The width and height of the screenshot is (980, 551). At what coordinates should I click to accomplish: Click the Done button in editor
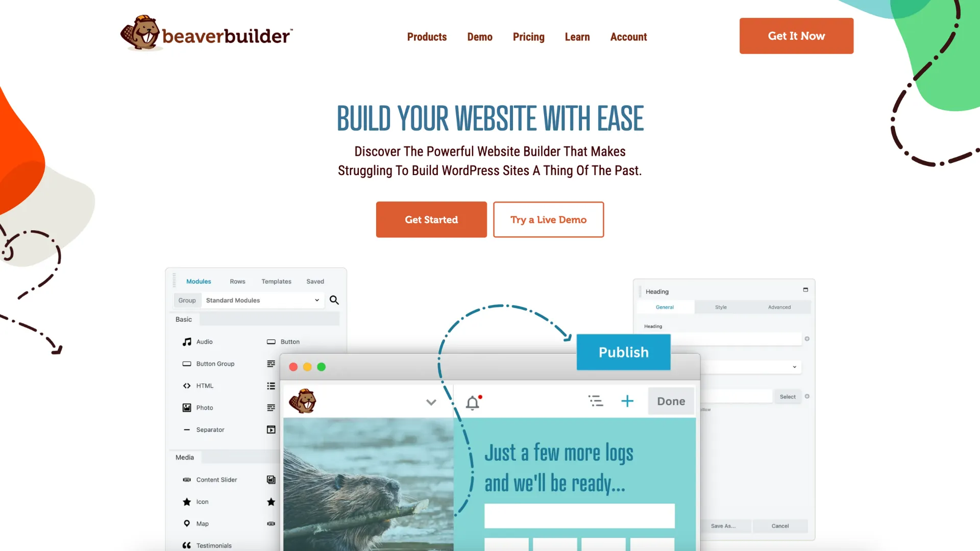[670, 401]
